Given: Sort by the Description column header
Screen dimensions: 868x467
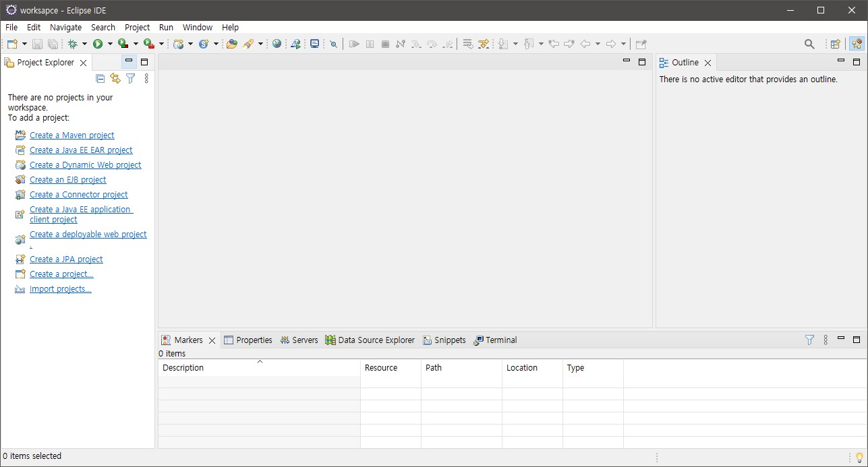Looking at the screenshot, I should pyautogui.click(x=259, y=368).
